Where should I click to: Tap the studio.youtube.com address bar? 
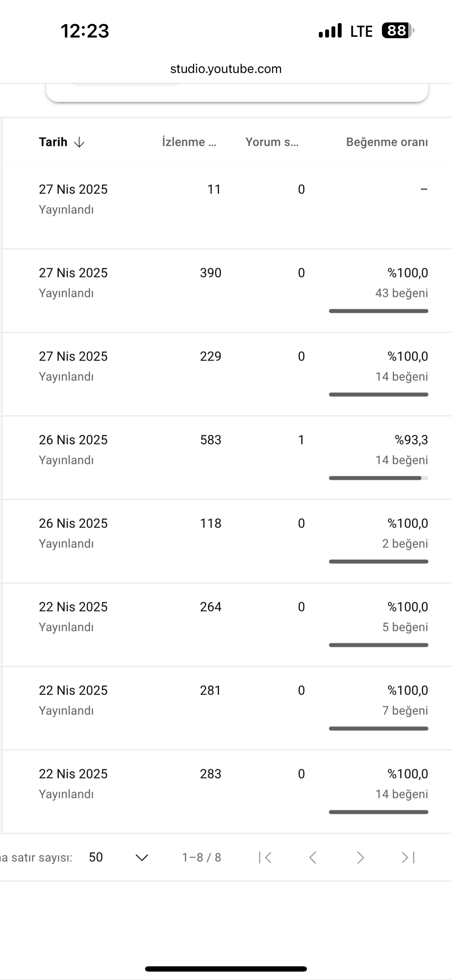[226, 69]
